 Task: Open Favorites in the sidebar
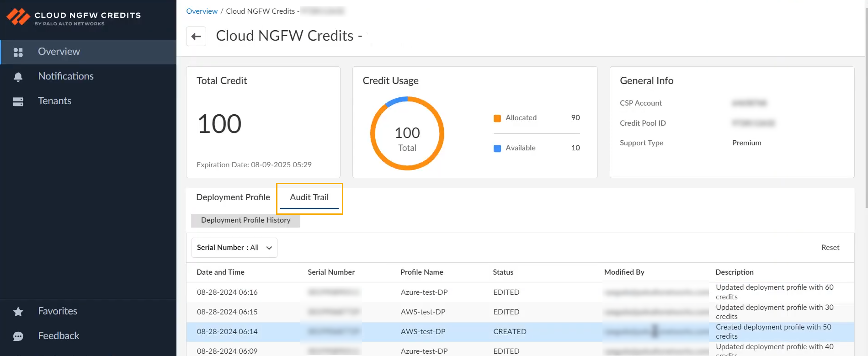click(88, 311)
